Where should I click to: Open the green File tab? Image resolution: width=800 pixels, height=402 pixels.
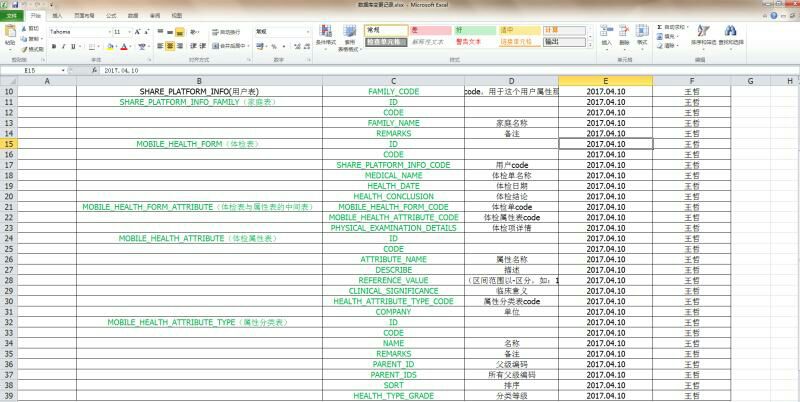click(x=11, y=16)
